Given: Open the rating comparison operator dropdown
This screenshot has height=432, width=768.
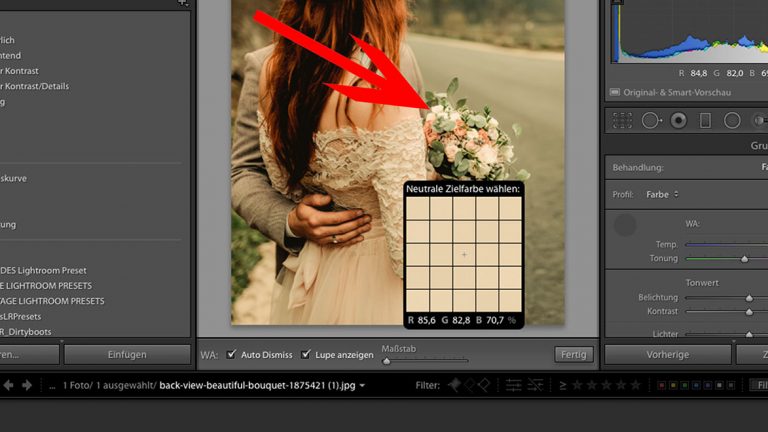Looking at the screenshot, I should (563, 385).
